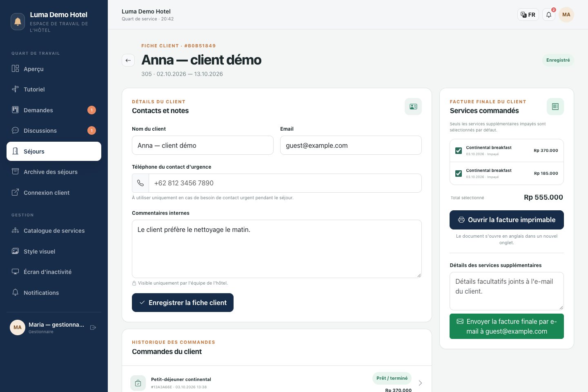Open Connexion client page
Viewport: 588px width, 392px height.
tap(54, 193)
